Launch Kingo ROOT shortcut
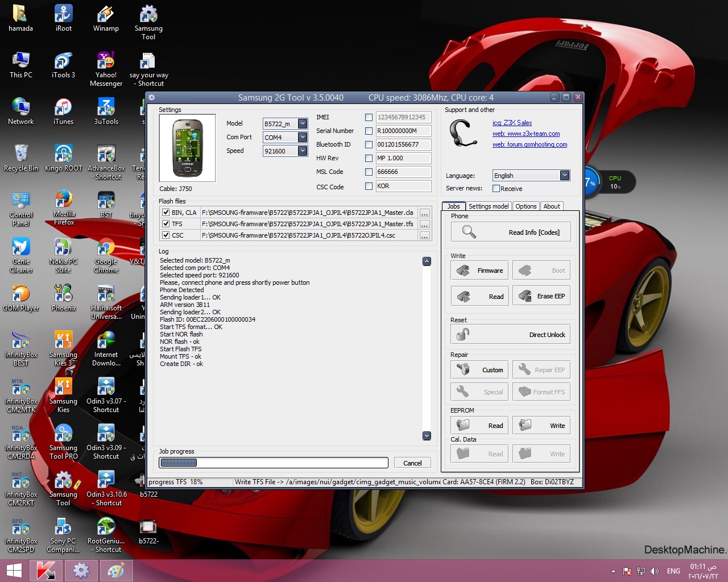 63,158
